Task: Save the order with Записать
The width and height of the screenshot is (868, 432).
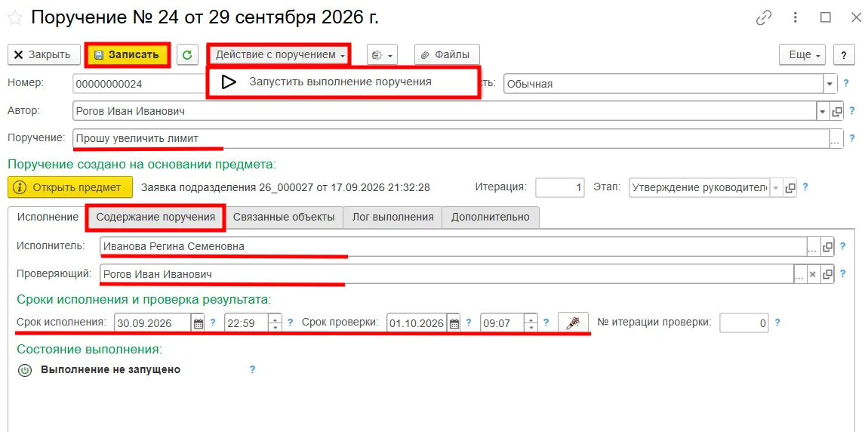Action: [x=128, y=55]
